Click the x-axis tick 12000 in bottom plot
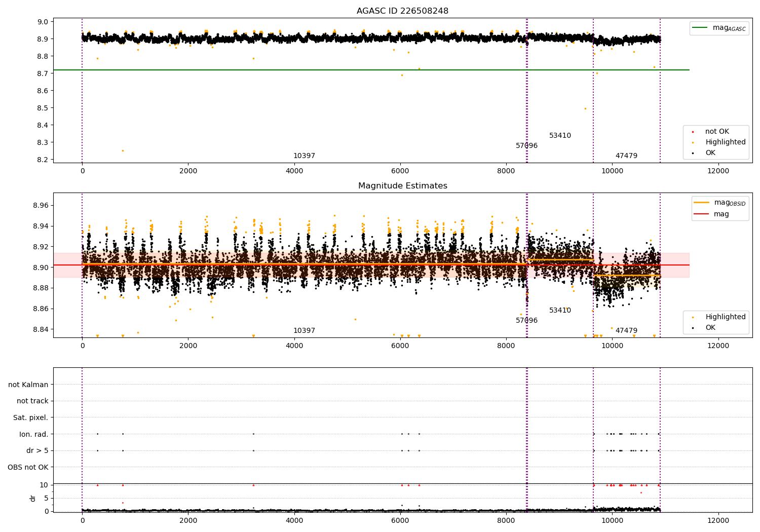 click(x=718, y=520)
